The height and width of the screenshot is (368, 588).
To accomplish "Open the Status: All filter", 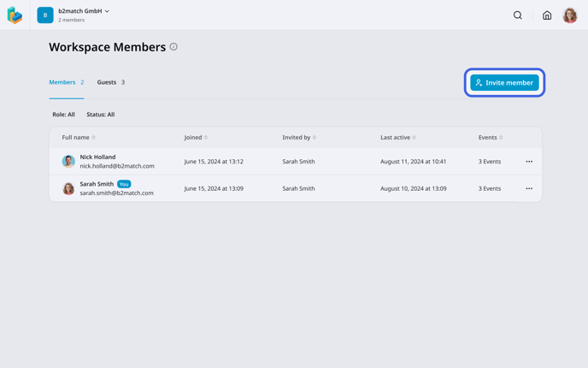I will 100,115.
